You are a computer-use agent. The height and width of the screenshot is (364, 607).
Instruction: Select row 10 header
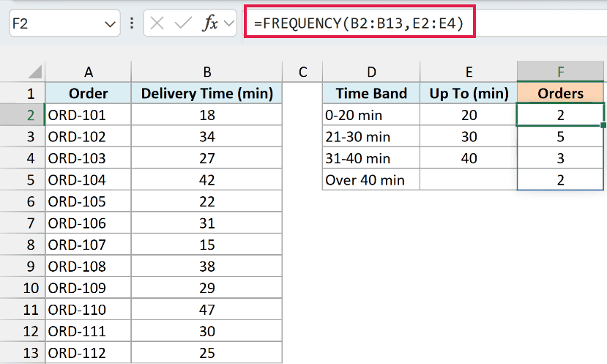[x=23, y=288]
